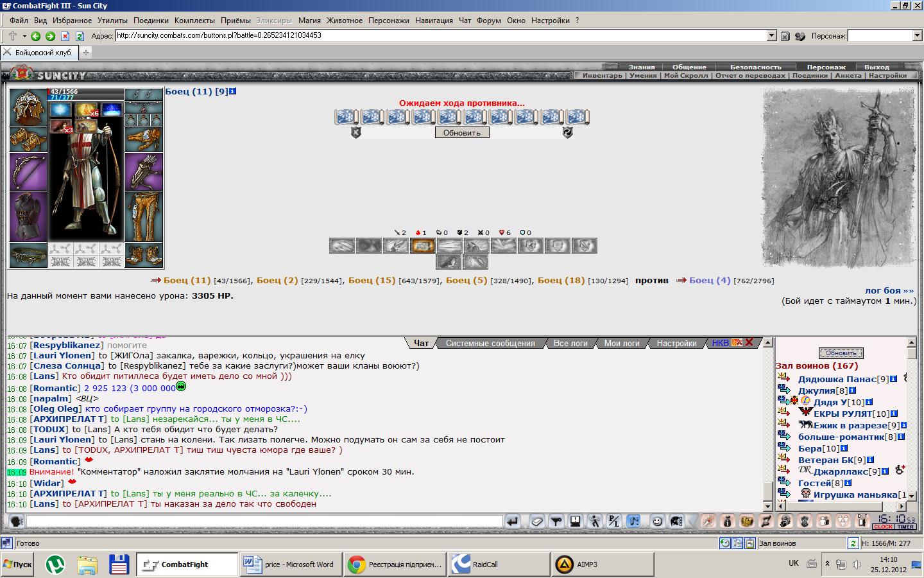The width and height of the screenshot is (924, 578).
Task: Click the shield refresh icon near scrolls
Action: click(567, 132)
